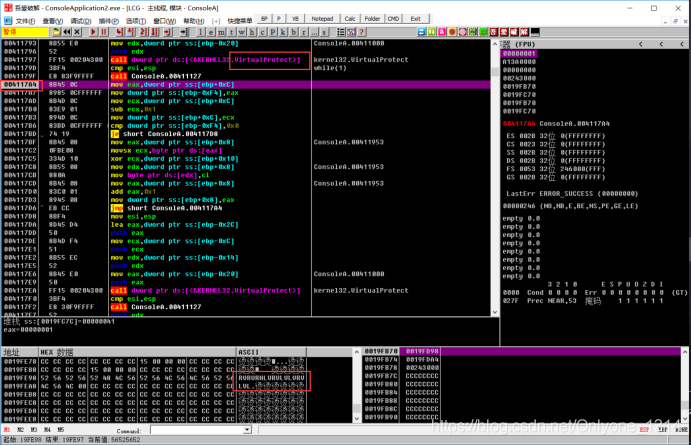Click scroll-down arrow of hex dump pane
The image size is (691, 445).
click(357, 419)
